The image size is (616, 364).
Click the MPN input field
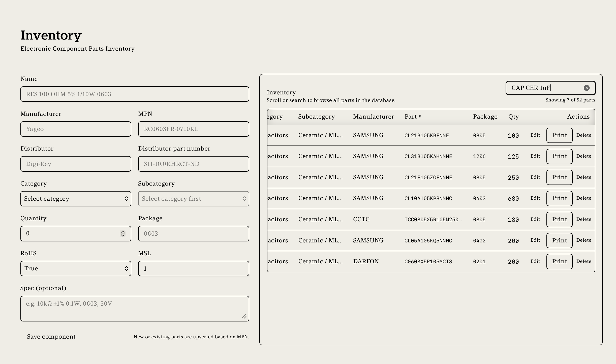point(194,129)
